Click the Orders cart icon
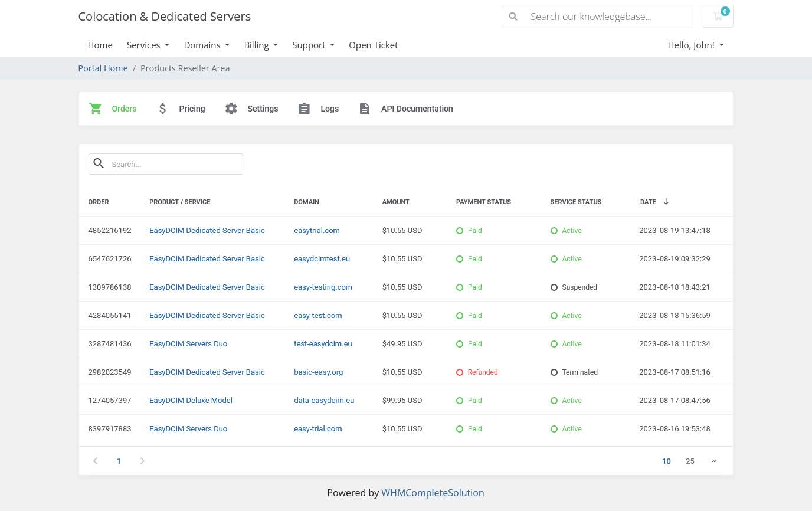This screenshot has width=812, height=511. [x=96, y=109]
